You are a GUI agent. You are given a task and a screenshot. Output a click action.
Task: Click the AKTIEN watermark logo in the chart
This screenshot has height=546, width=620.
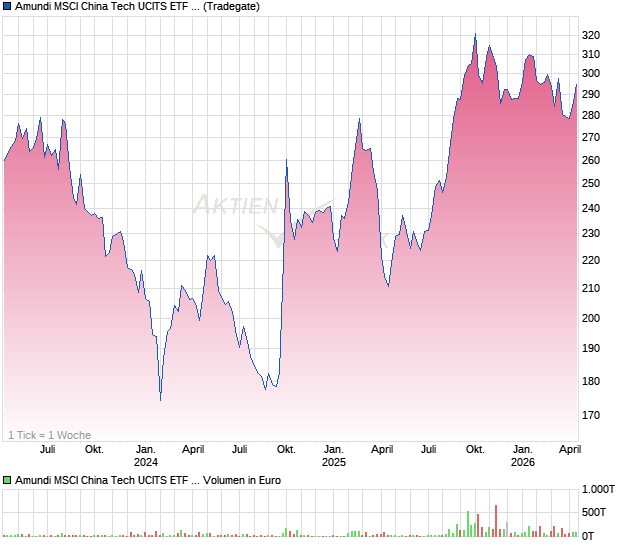(x=236, y=206)
